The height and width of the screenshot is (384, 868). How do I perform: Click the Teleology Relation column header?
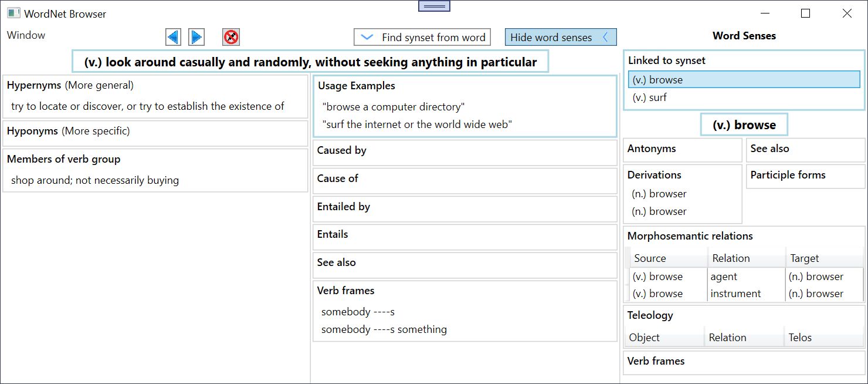tap(744, 338)
